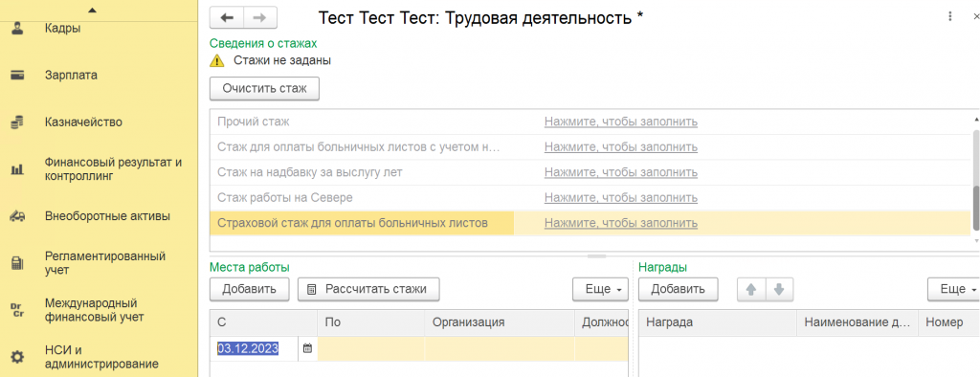This screenshot has width=980, height=377.
Task: Click the Наименование д... column header
Action: click(857, 322)
